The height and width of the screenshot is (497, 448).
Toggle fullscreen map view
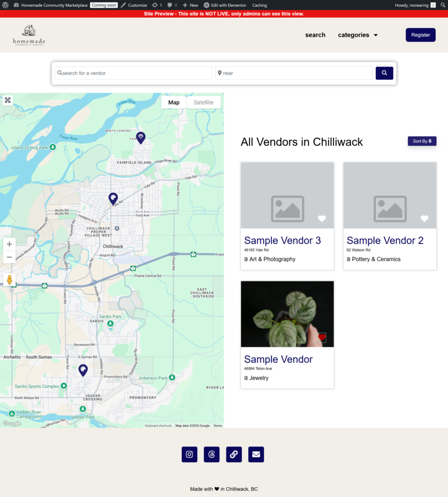click(x=7, y=100)
